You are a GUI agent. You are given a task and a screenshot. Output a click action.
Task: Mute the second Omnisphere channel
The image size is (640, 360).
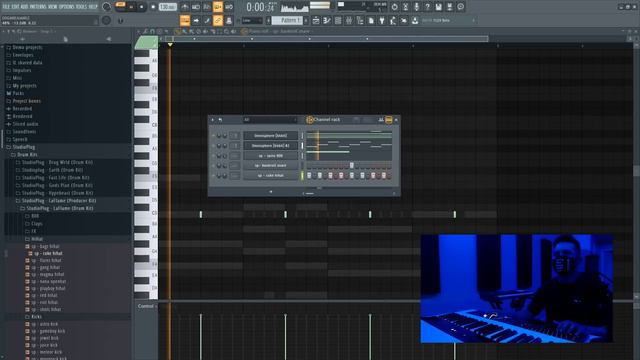pos(213,145)
